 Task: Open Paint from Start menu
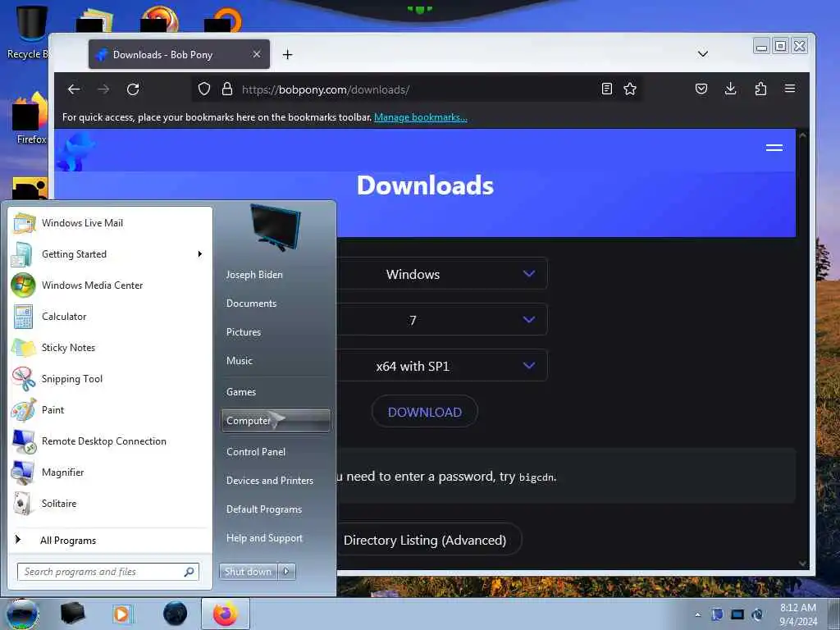111,410
